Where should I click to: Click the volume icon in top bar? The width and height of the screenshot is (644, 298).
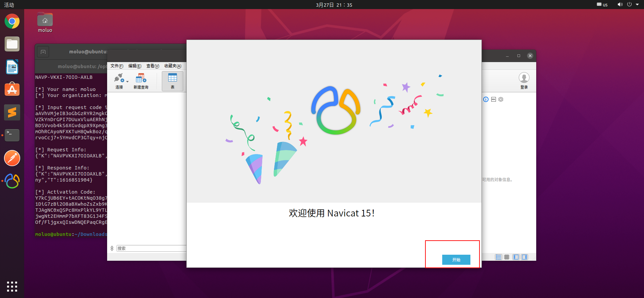[620, 4]
